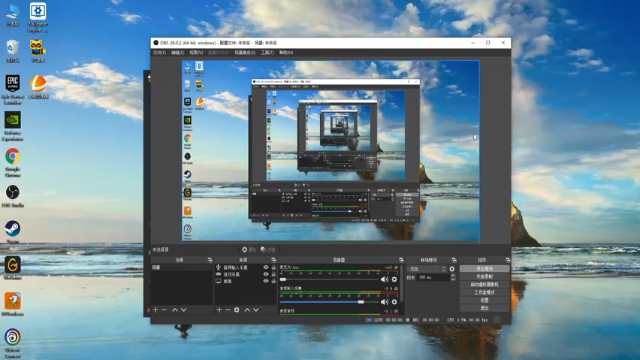Lock the desktop display source
This screenshot has width=640, height=360.
click(x=273, y=281)
